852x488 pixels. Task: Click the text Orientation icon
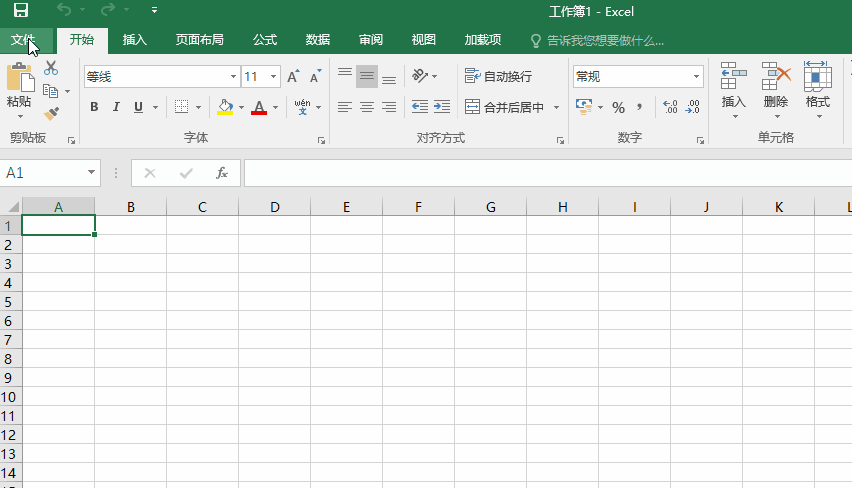pyautogui.click(x=420, y=76)
